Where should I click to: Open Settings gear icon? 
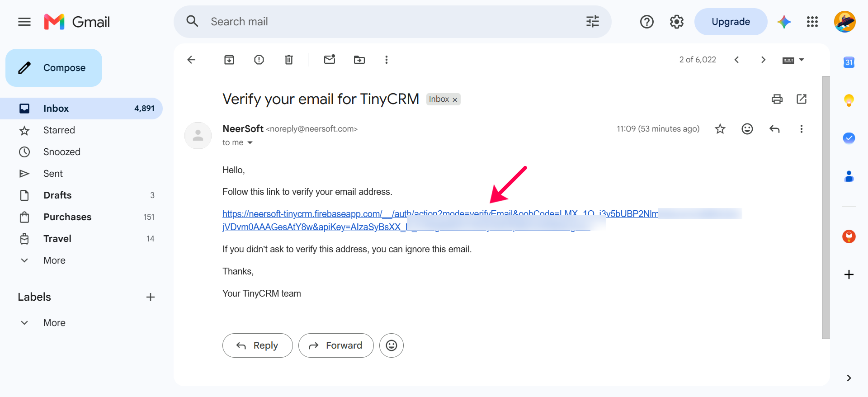click(676, 22)
